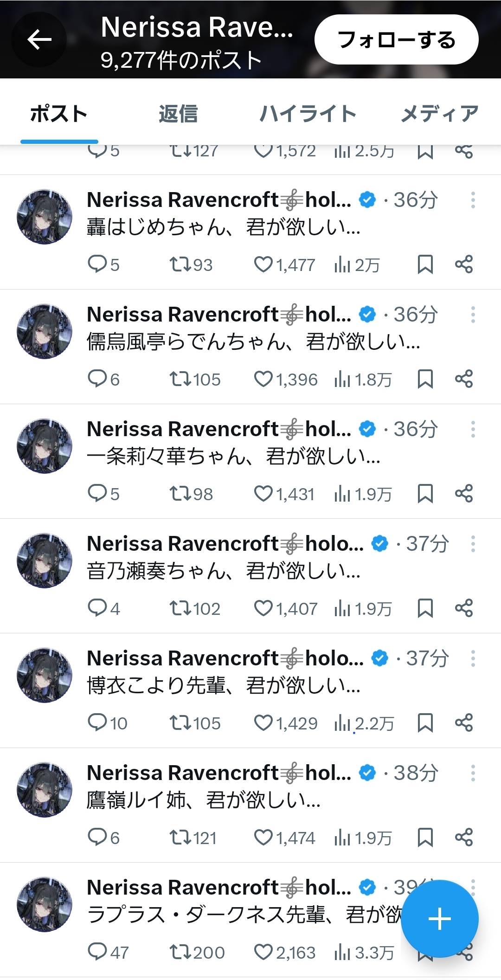View analytics of 鷹嶺ルイ姉 post
This screenshot has height=980, width=501.
pos(342,838)
